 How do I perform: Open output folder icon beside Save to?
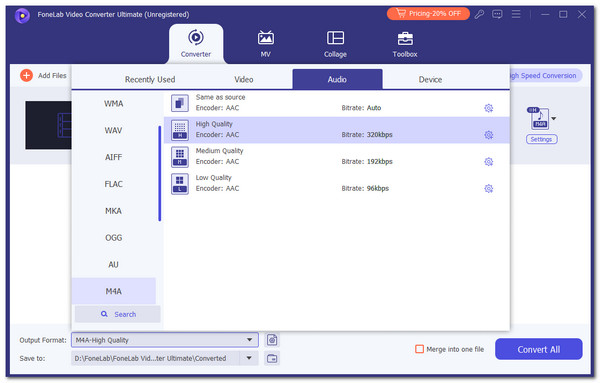tap(272, 359)
